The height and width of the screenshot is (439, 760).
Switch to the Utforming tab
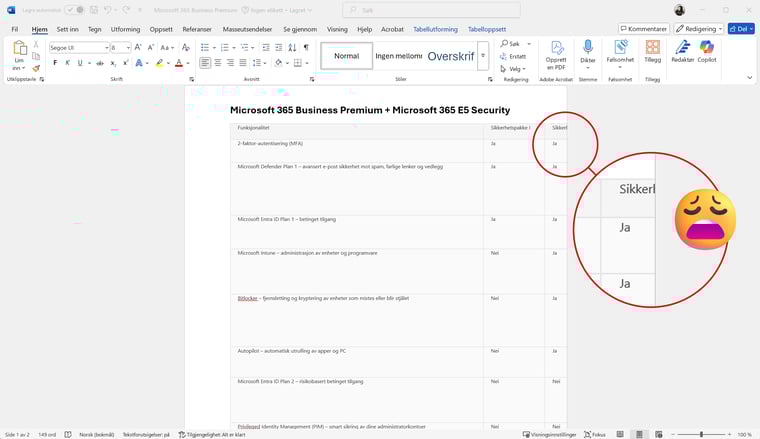point(125,29)
